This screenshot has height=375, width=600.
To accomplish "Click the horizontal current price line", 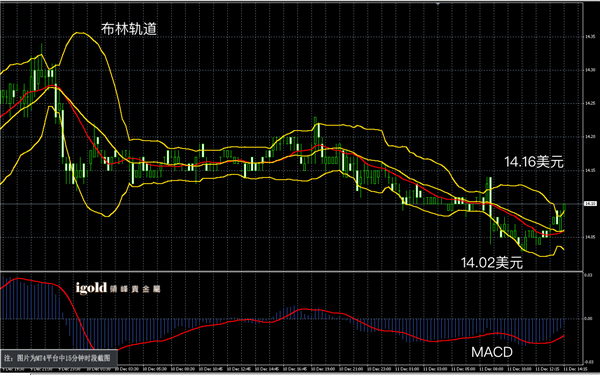I will [291, 204].
